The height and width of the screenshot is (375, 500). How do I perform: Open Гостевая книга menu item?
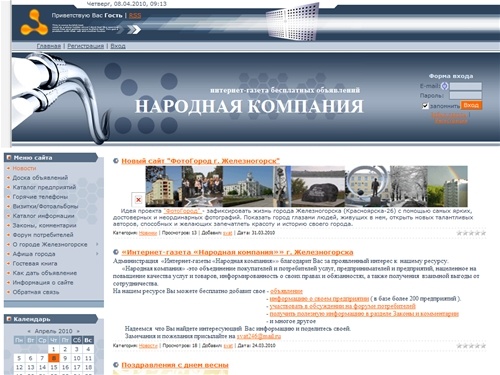[x=35, y=263]
